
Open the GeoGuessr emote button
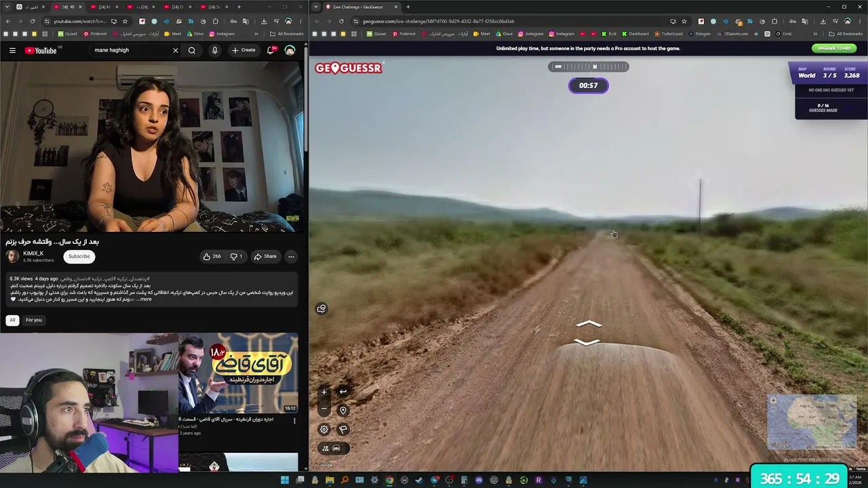(321, 308)
